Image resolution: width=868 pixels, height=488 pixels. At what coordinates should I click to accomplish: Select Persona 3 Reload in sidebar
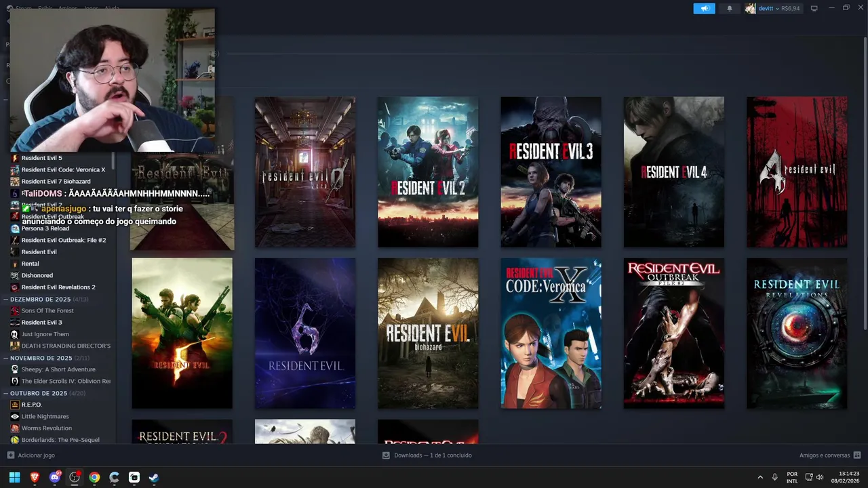[45, 228]
